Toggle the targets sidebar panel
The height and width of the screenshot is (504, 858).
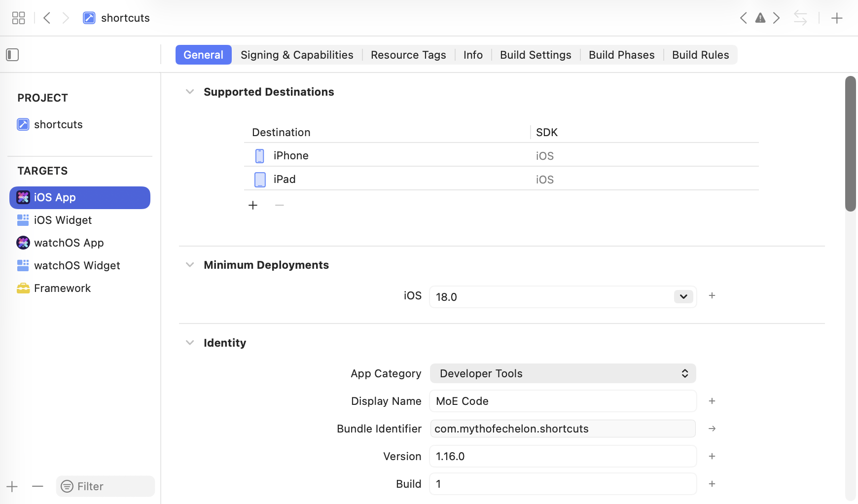pos(12,55)
